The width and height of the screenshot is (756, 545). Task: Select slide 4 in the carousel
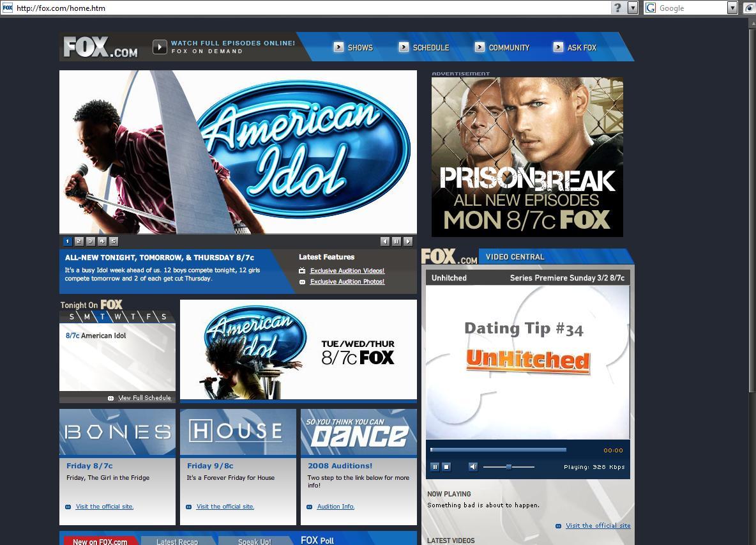tap(102, 241)
